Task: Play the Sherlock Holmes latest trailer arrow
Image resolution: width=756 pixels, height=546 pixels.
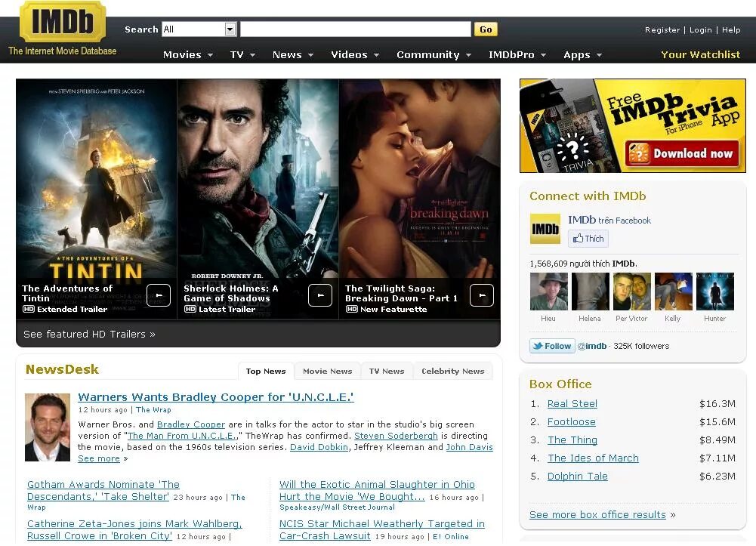Action: pyautogui.click(x=320, y=295)
